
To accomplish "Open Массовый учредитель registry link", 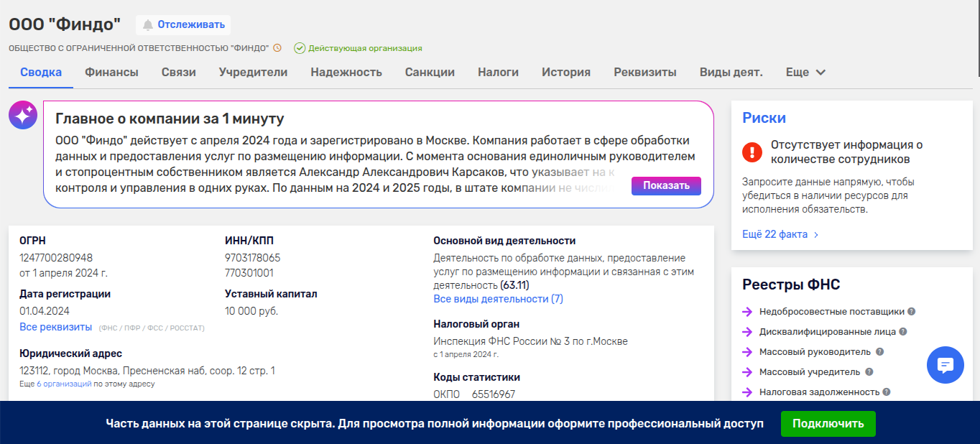I will [x=810, y=372].
